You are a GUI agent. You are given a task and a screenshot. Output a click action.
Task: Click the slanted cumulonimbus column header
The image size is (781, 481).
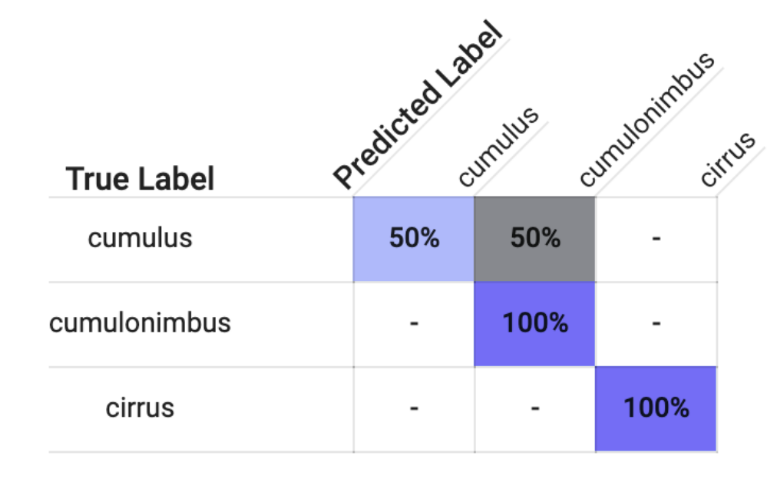(x=647, y=120)
